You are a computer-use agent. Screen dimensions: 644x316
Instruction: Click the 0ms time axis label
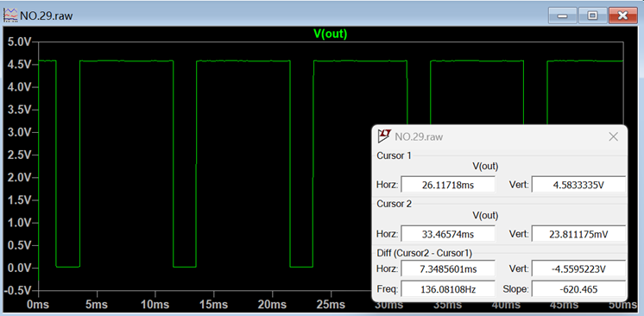coord(38,305)
